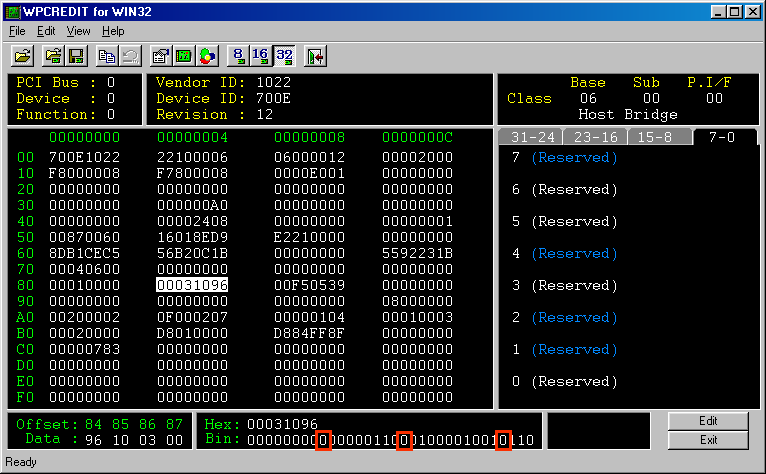Switch to 16-bit view mode

pyautogui.click(x=260, y=56)
